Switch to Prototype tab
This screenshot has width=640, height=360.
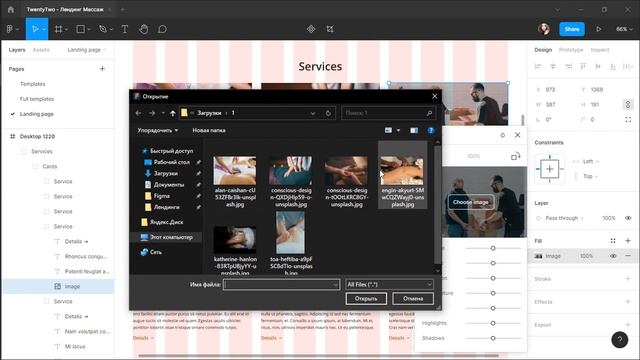coord(571,50)
